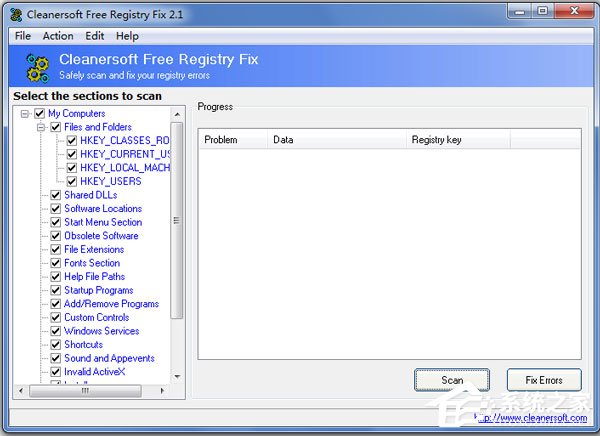Disable the Invalid ActiveX checkbox

click(x=56, y=372)
